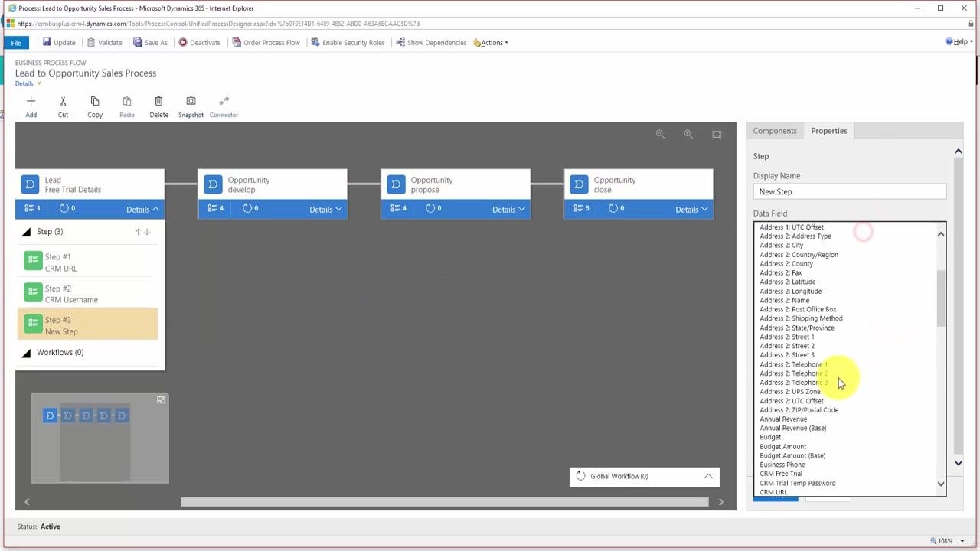Expand Opportunity develop Details
Viewport: 980px width, 551px height.
[x=325, y=210]
